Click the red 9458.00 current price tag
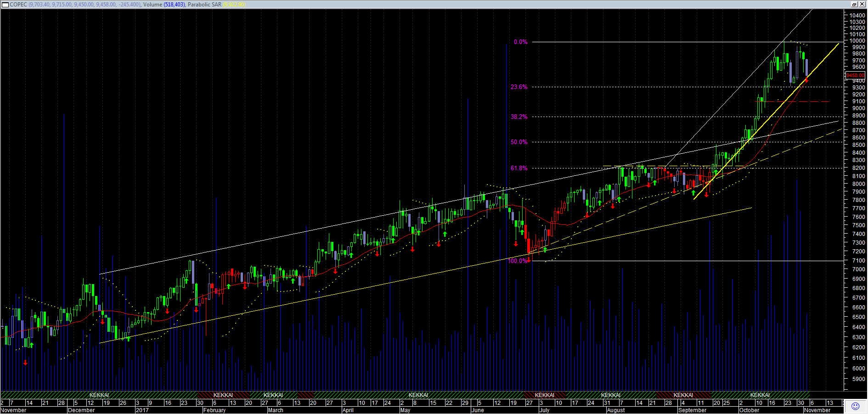This screenshot has width=868, height=414. (855, 75)
